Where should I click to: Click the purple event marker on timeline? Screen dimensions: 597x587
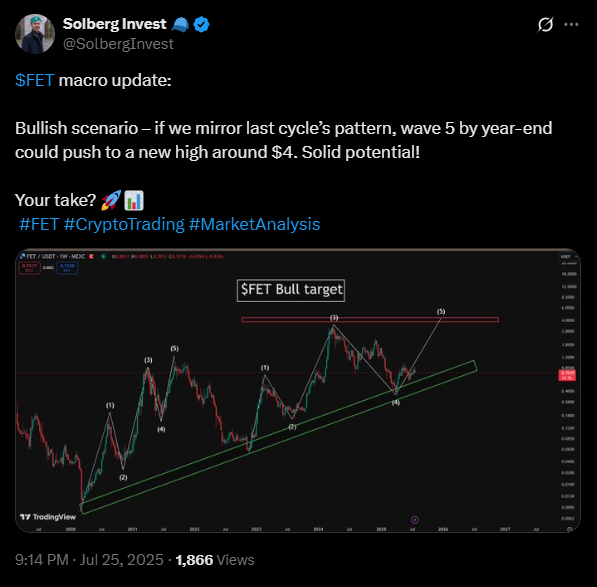[x=415, y=520]
